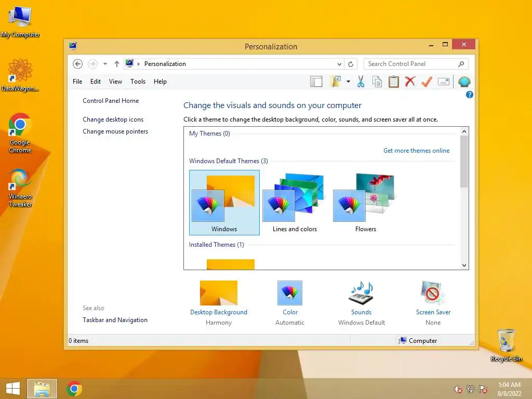This screenshot has height=399, width=532.
Task: Open the Edit menu
Action: (96, 82)
